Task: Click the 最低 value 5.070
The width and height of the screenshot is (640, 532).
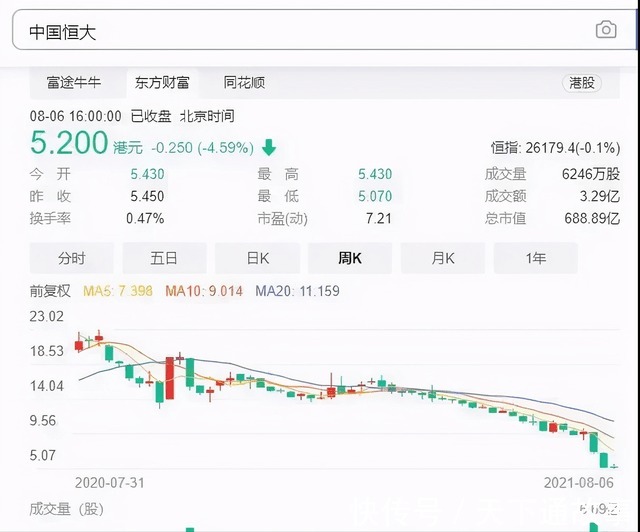Action: (x=375, y=196)
